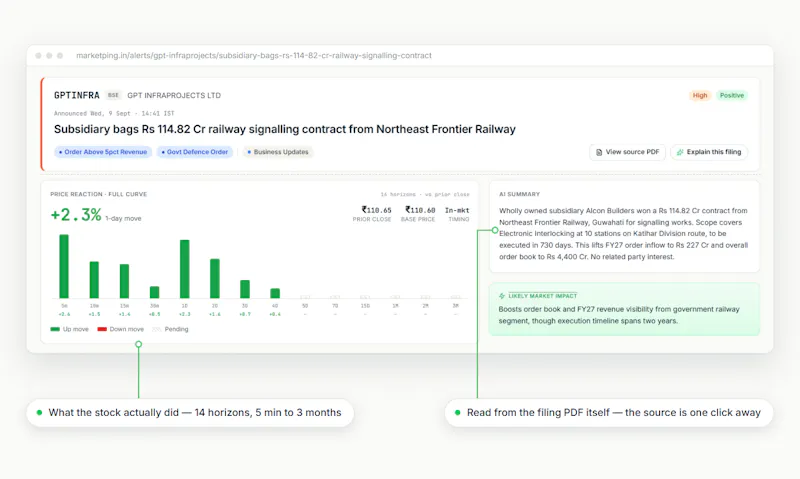This screenshot has width=800, height=479.
Task: Click the +2.3% 1-day move value
Action: click(x=76, y=215)
